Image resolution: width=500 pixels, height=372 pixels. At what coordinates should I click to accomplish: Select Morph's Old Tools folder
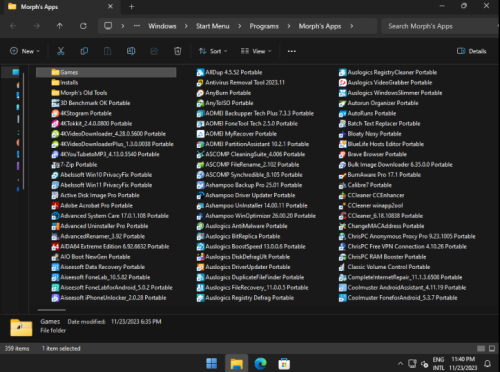(79, 93)
